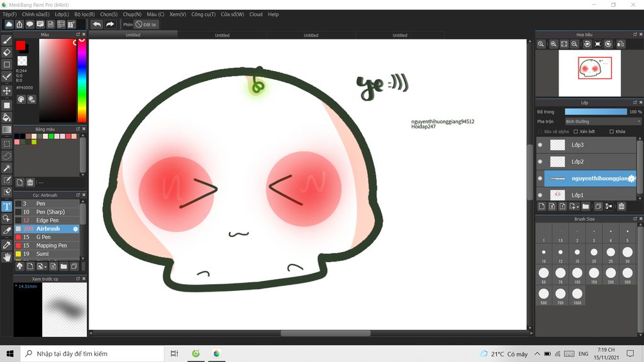Viewport: 644px width, 362px height.
Task: Select the Hand pan tool
Action: click(7, 257)
